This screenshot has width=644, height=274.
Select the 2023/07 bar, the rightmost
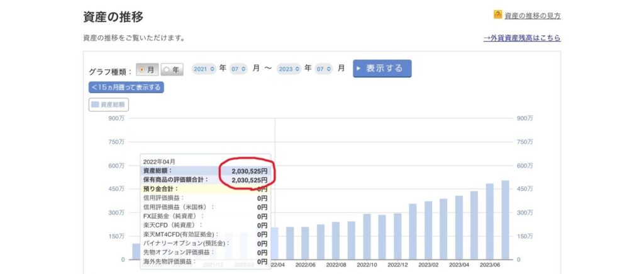coord(505,220)
